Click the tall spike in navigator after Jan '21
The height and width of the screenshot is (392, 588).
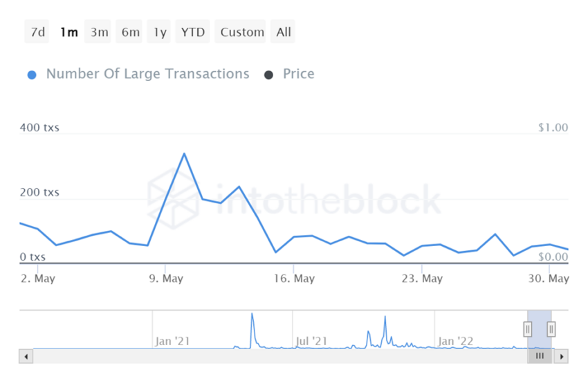(x=252, y=317)
